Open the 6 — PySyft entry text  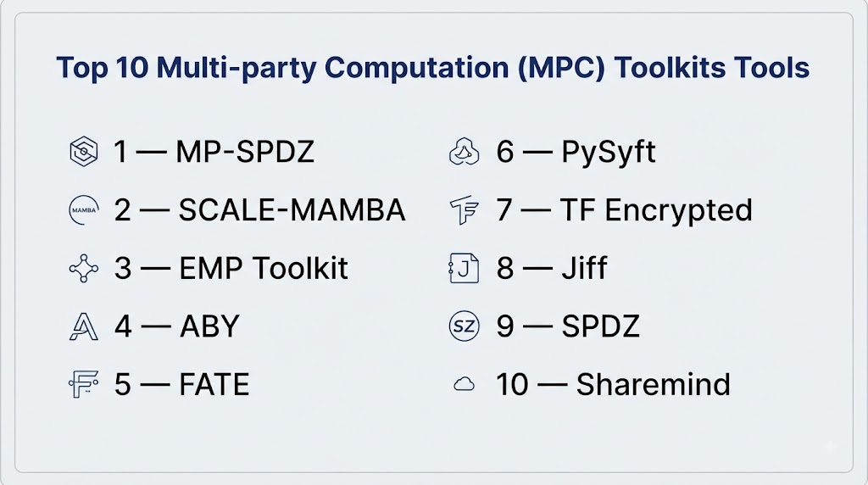coord(576,152)
